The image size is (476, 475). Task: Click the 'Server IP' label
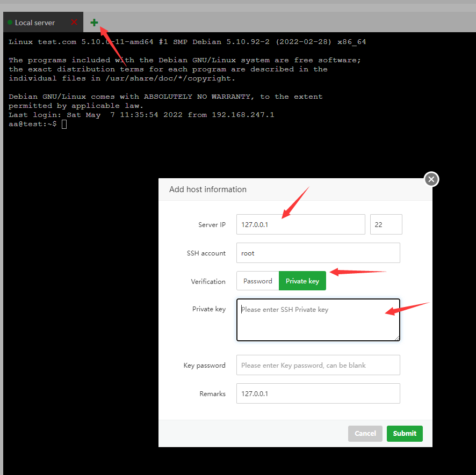(x=212, y=224)
